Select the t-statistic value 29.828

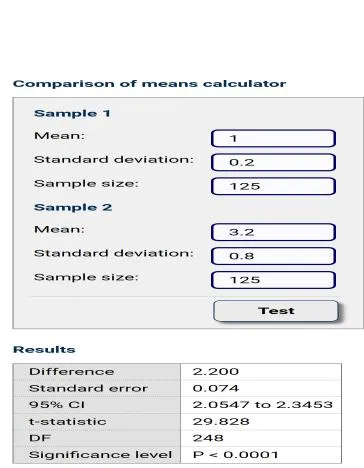pos(221,421)
